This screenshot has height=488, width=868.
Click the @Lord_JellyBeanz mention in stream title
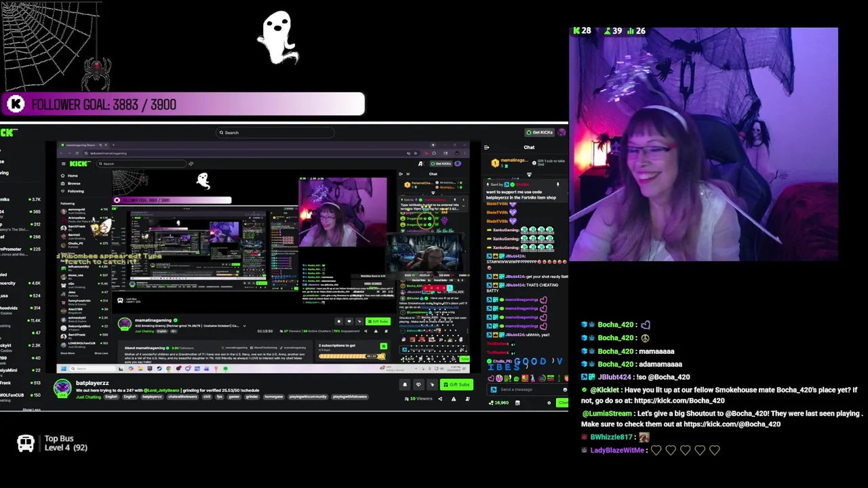(x=161, y=390)
